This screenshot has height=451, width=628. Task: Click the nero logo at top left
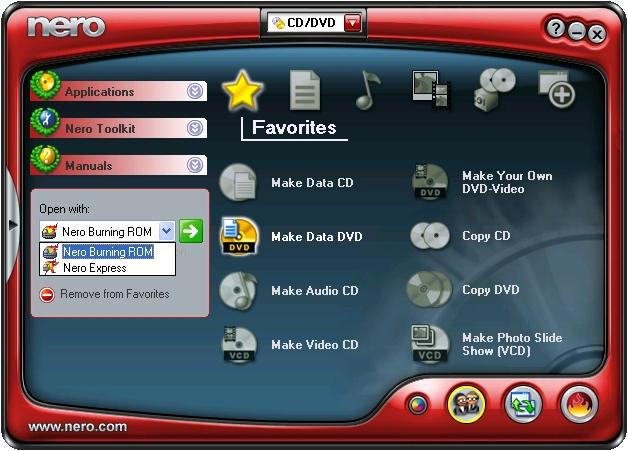pyautogui.click(x=66, y=26)
